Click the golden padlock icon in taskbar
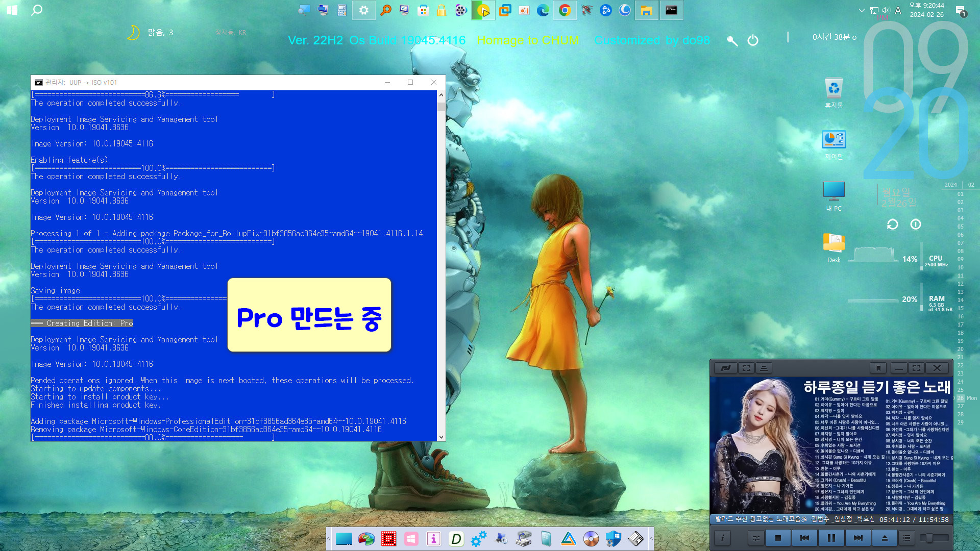The image size is (980, 551). [x=442, y=10]
